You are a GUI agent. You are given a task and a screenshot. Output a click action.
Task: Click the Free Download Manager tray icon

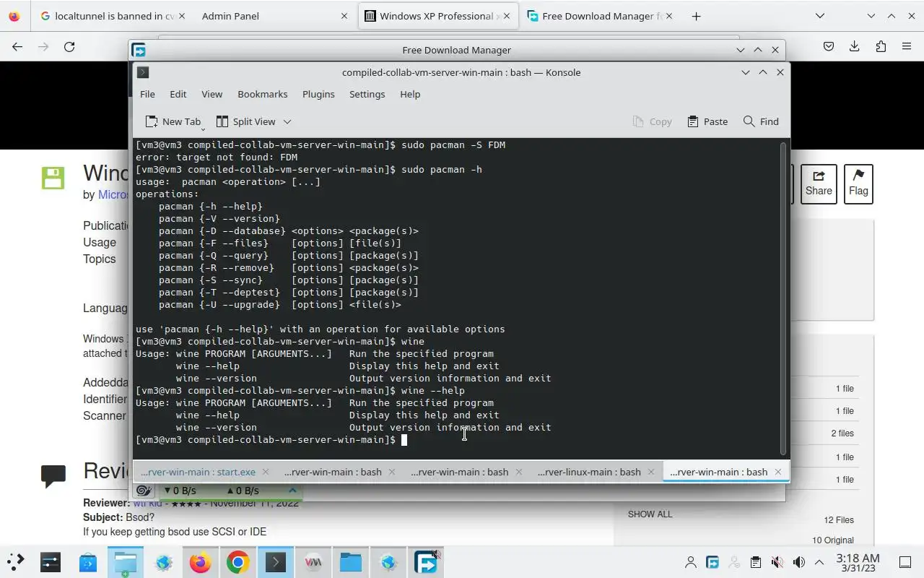pos(712,562)
